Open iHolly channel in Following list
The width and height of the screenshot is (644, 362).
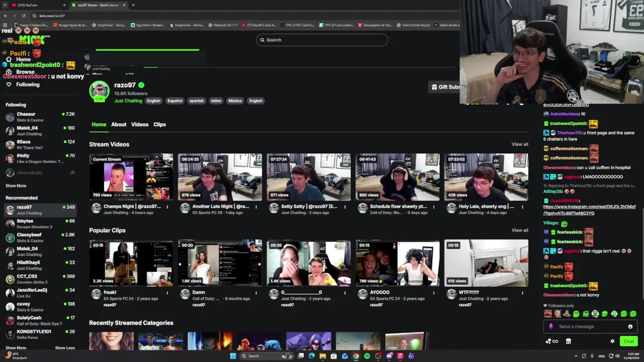(x=40, y=158)
